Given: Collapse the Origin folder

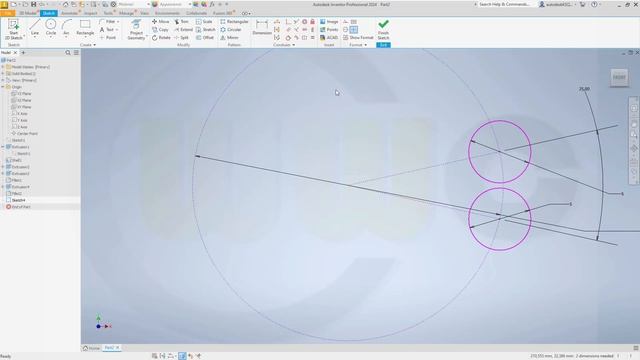Looking at the screenshot, I should [3, 87].
